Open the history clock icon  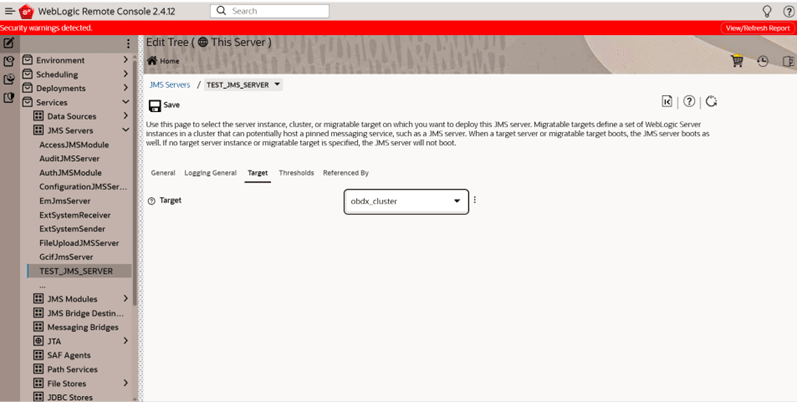coord(762,61)
